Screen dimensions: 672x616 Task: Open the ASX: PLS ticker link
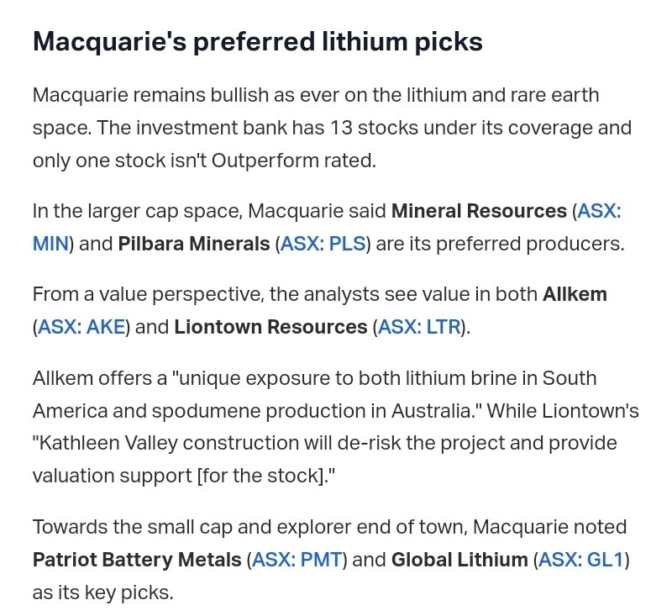[x=323, y=244]
